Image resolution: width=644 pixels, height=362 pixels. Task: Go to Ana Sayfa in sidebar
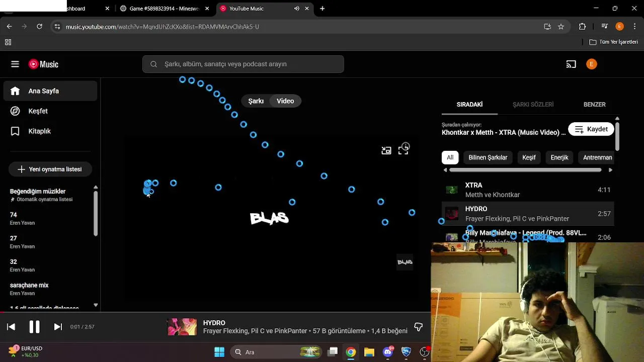tap(50, 91)
